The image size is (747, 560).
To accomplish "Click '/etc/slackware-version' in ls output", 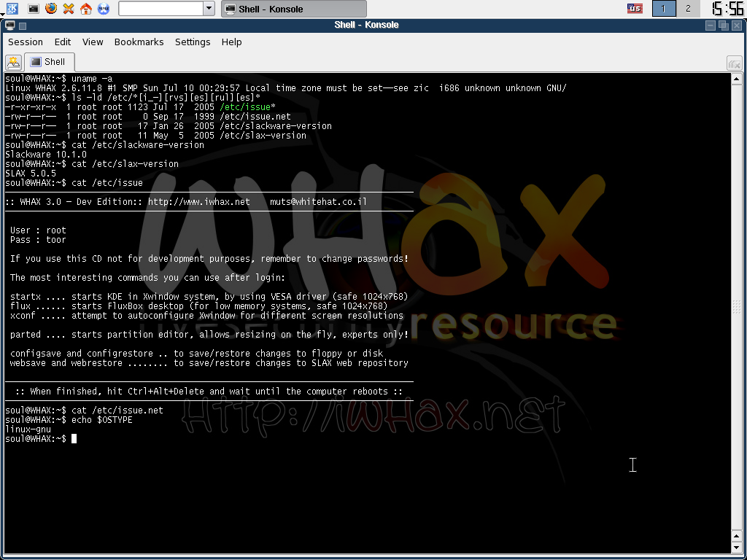I will pos(276,126).
